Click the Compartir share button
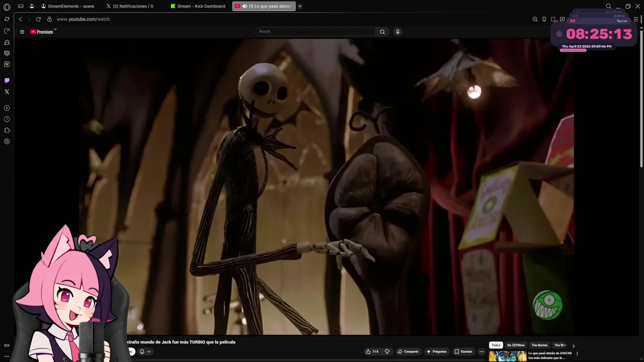Screen dimensions: 644x362 [408, 351]
